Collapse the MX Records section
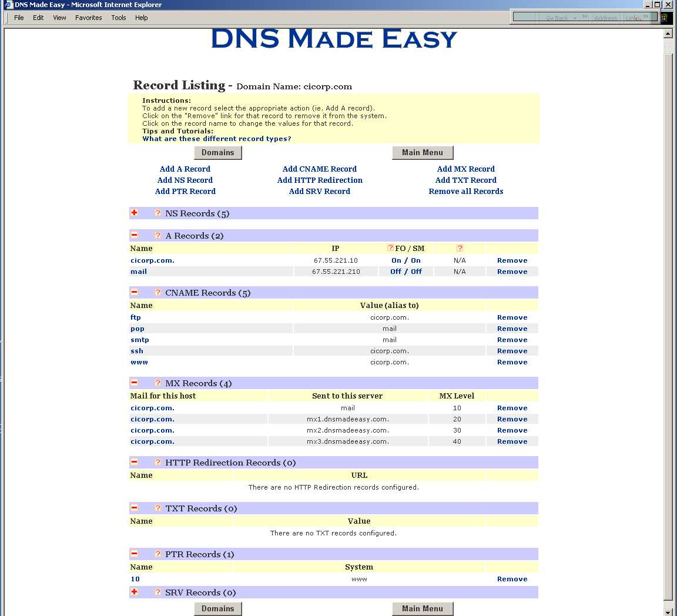 134,383
